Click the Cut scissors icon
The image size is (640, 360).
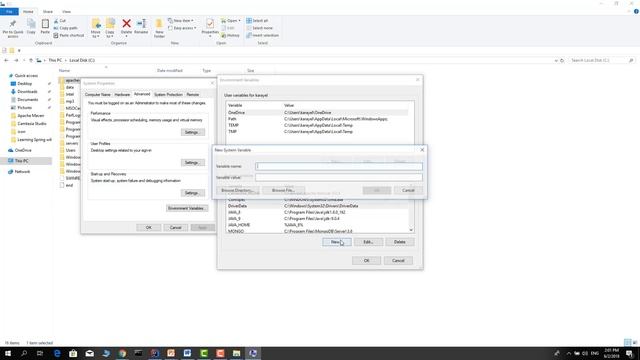point(56,21)
